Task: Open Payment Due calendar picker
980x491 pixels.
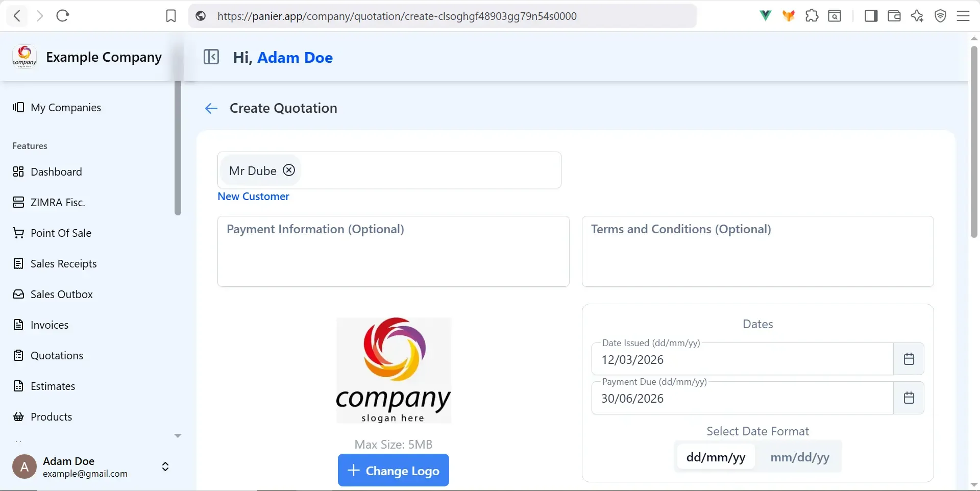Action: [909, 398]
